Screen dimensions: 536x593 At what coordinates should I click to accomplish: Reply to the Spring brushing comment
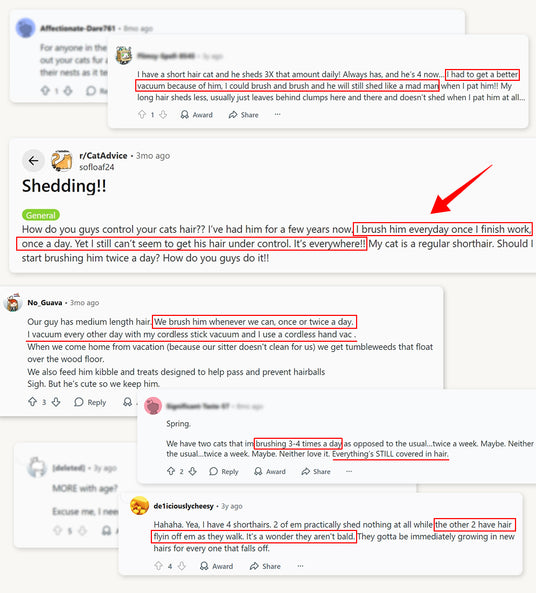224,471
